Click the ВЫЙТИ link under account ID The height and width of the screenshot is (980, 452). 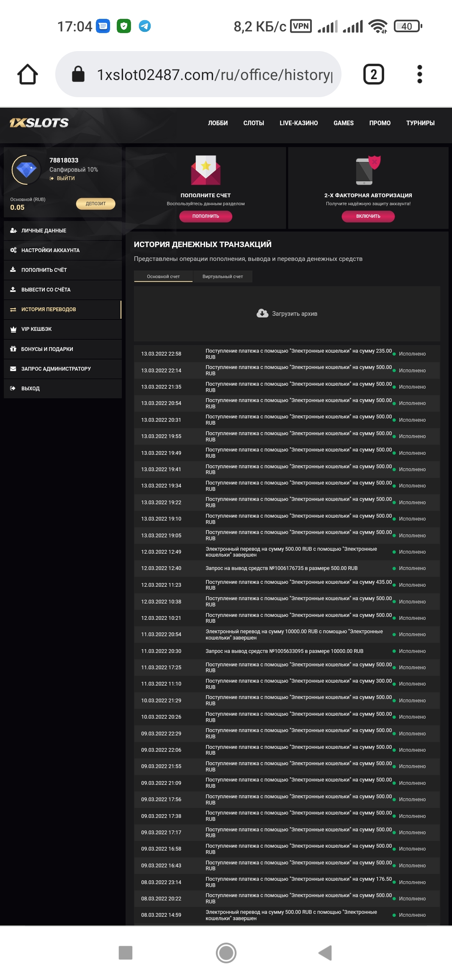65,178
